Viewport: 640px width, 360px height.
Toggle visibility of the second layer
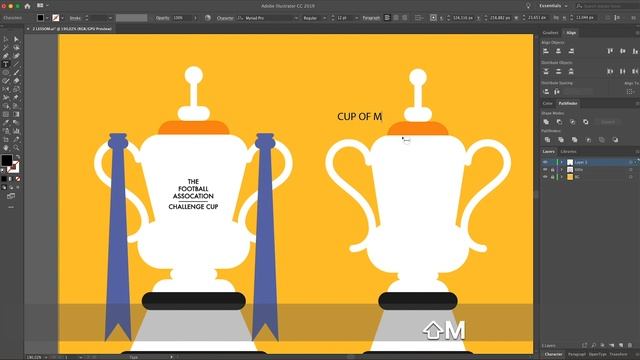[545, 170]
